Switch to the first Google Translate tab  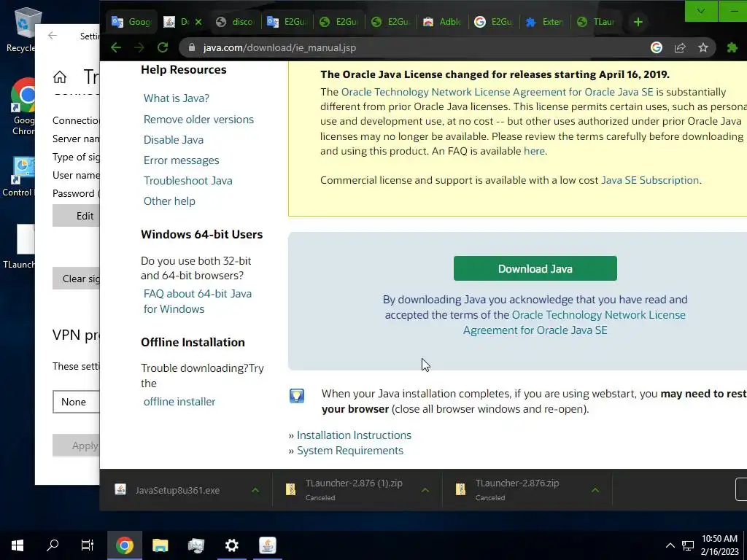point(131,22)
